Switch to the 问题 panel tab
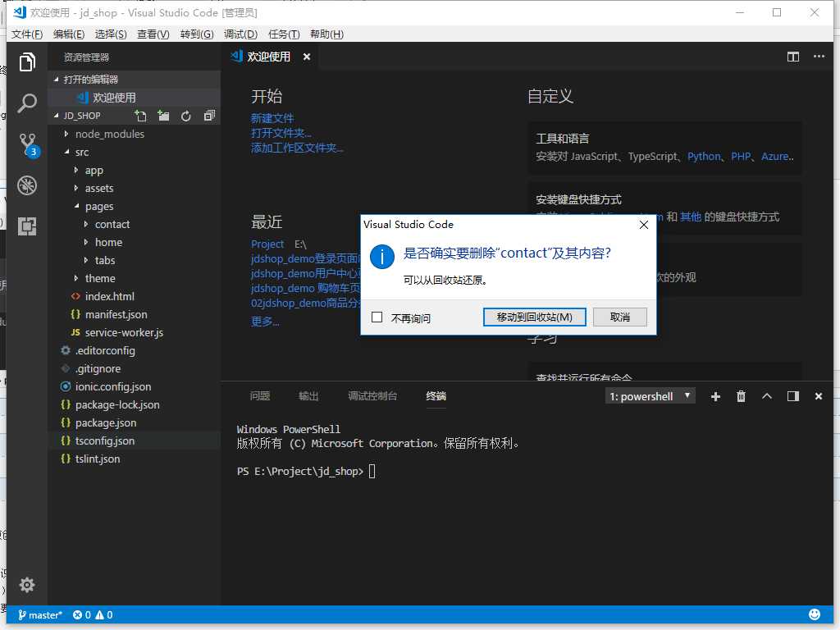 point(260,396)
